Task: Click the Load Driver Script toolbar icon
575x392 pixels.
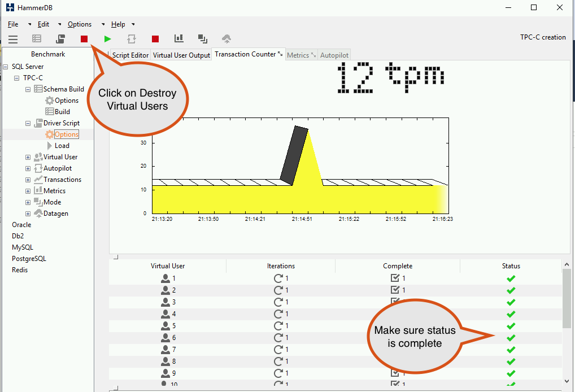Action: coord(60,38)
